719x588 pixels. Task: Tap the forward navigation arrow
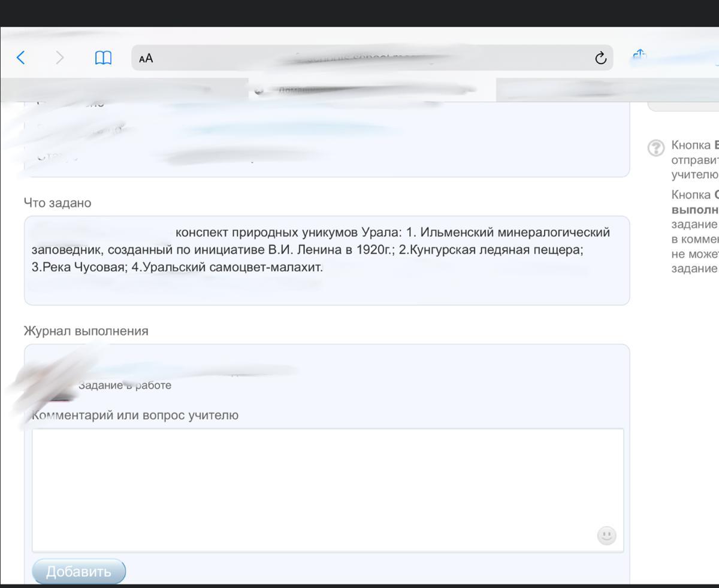pos(59,57)
